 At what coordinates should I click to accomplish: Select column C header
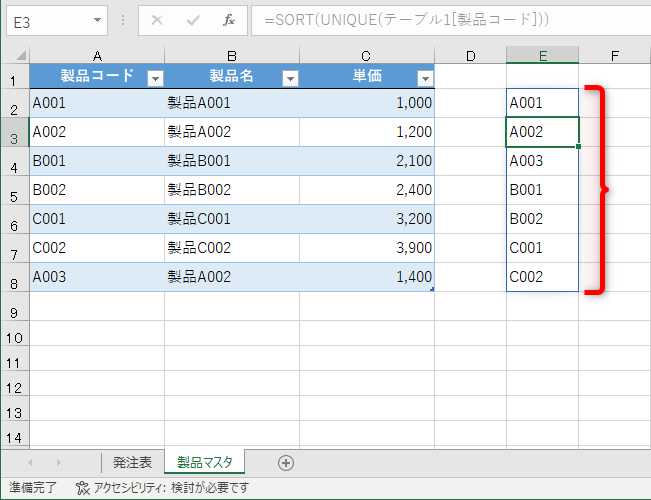(x=367, y=55)
